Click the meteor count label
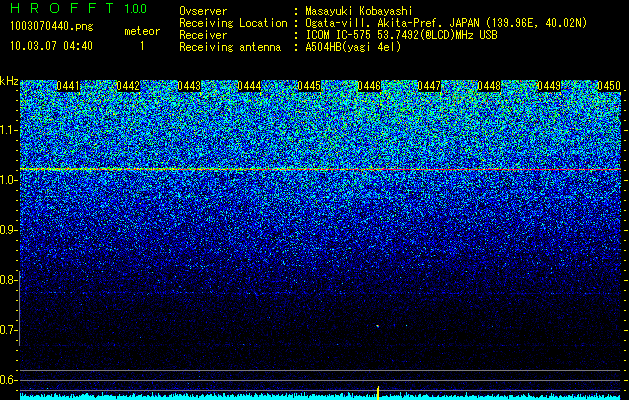This screenshot has width=629, height=400. pyautogui.click(x=142, y=31)
